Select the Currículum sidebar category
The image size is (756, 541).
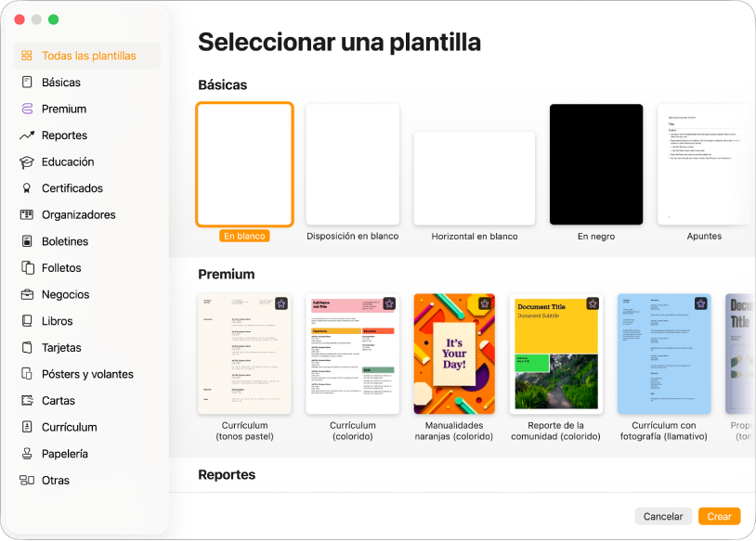point(71,426)
